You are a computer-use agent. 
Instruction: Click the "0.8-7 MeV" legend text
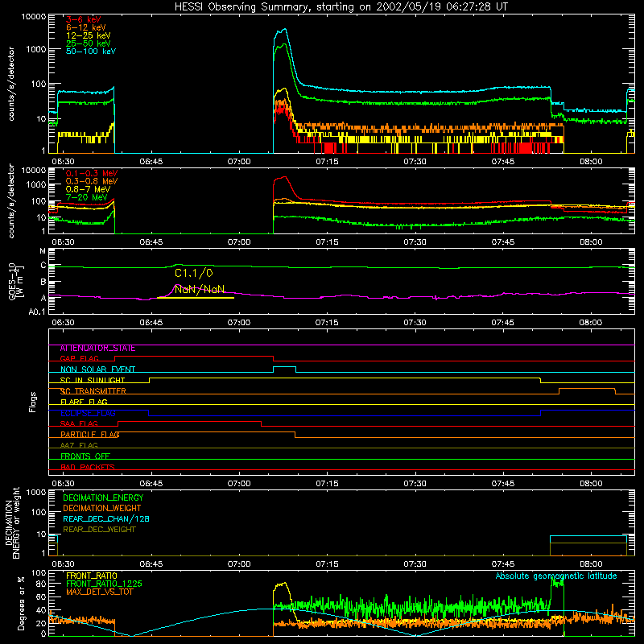click(x=88, y=189)
